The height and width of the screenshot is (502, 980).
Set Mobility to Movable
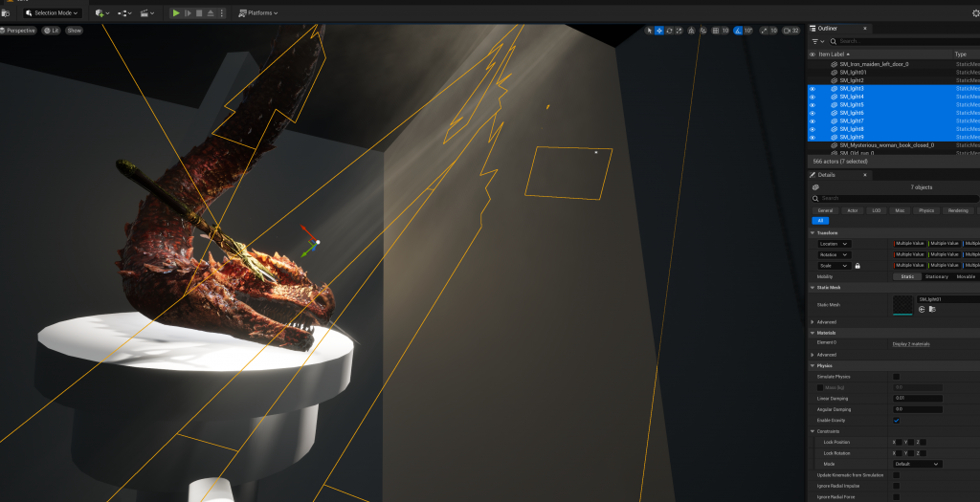coord(966,276)
